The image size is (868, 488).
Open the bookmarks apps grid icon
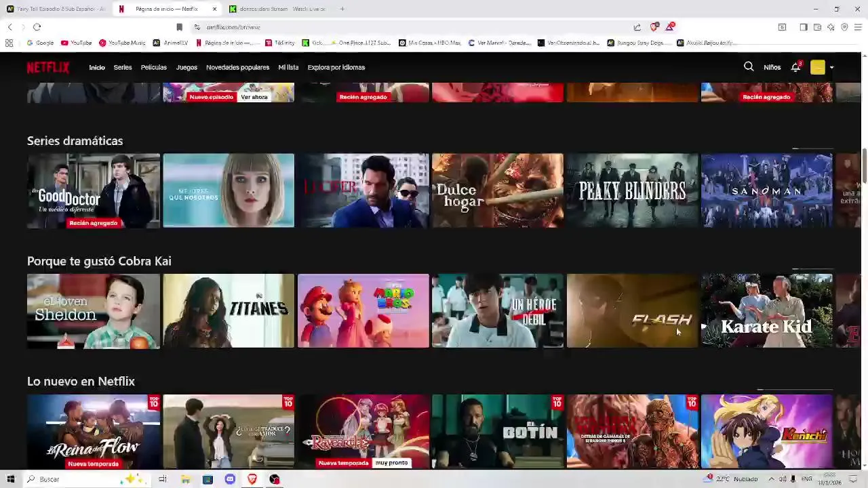click(x=9, y=43)
